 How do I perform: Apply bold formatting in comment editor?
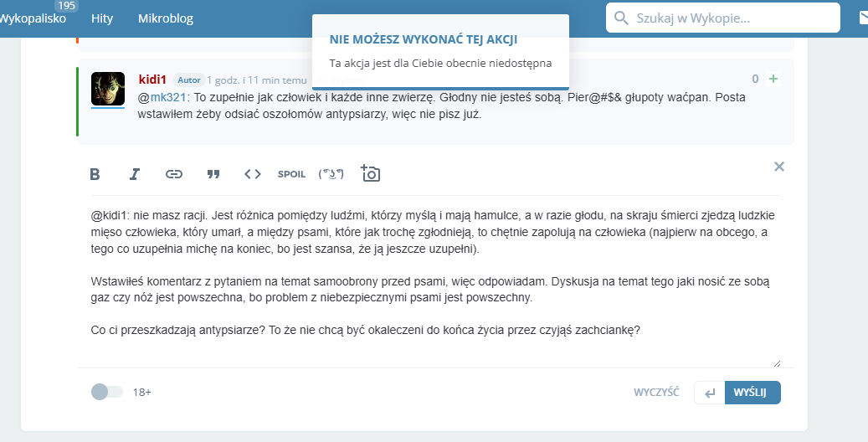tap(95, 174)
